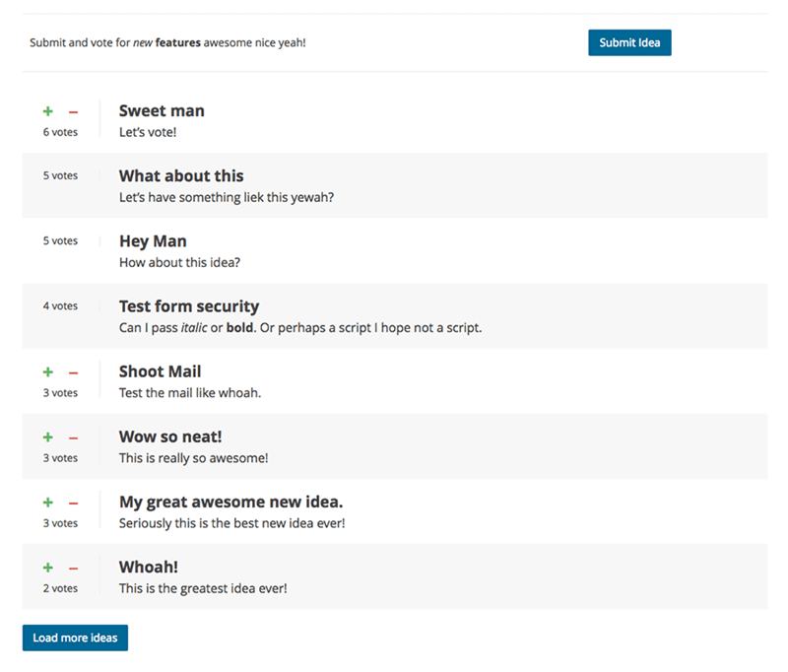Open the What about this idea title
Image resolution: width=788 pixels, height=672 pixels.
(x=181, y=176)
